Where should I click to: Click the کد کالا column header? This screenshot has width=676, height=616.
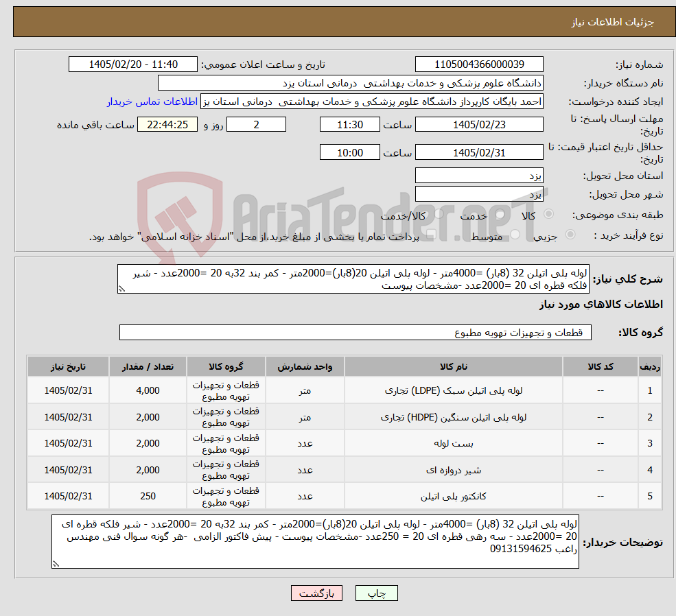[600, 366]
